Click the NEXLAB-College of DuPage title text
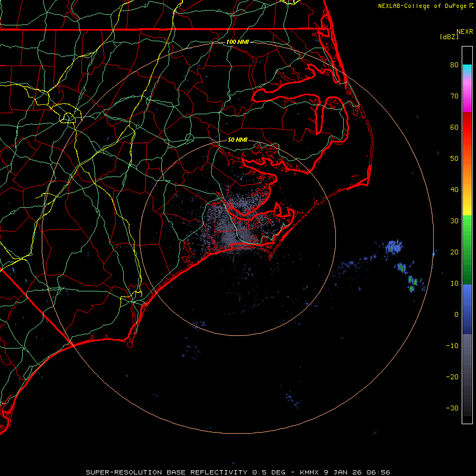The image size is (476, 476). coord(422,6)
